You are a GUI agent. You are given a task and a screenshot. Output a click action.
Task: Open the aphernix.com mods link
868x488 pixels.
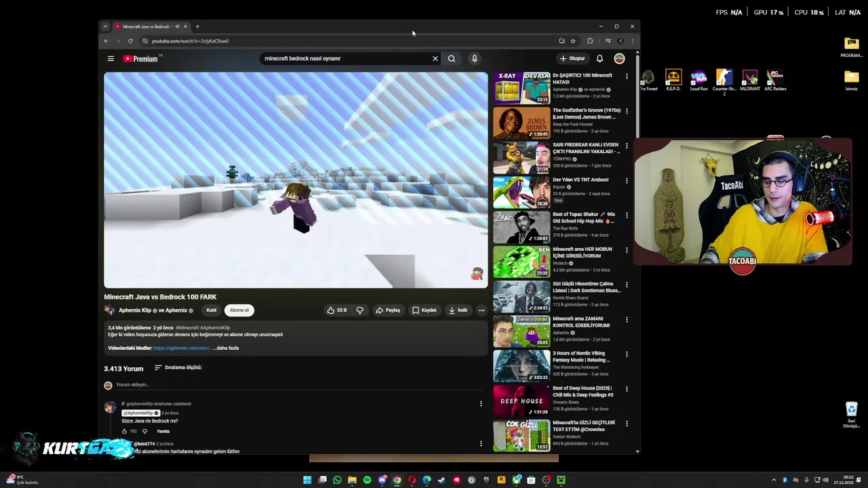tap(182, 348)
